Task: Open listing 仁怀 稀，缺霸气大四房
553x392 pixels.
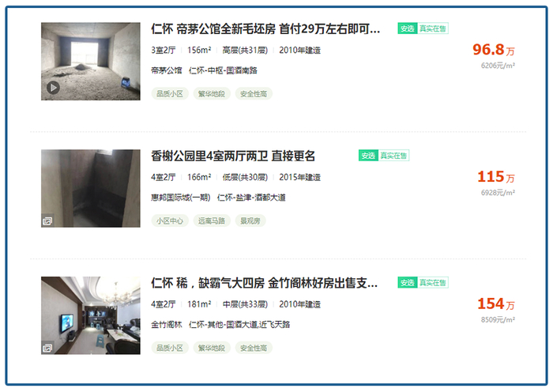Action: [265, 283]
